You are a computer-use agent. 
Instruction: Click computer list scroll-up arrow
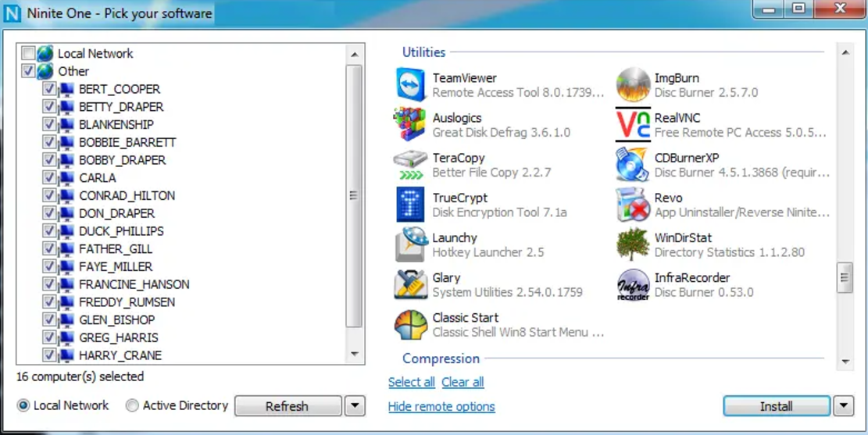pyautogui.click(x=354, y=54)
